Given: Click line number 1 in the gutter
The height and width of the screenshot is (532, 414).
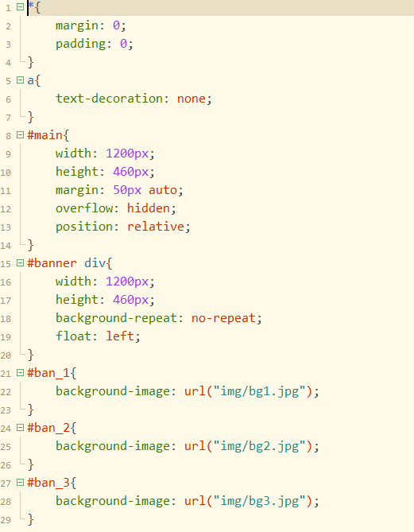Looking at the screenshot, I should [x=8, y=8].
